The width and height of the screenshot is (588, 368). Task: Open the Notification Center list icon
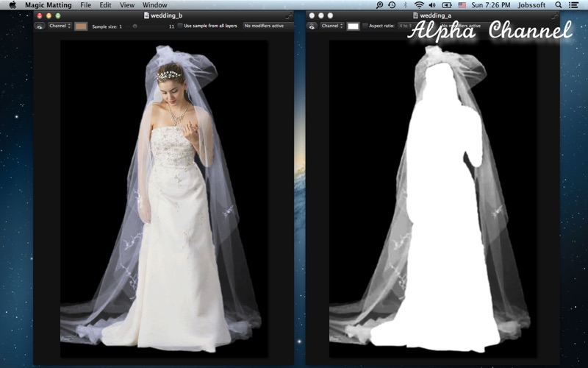(573, 5)
